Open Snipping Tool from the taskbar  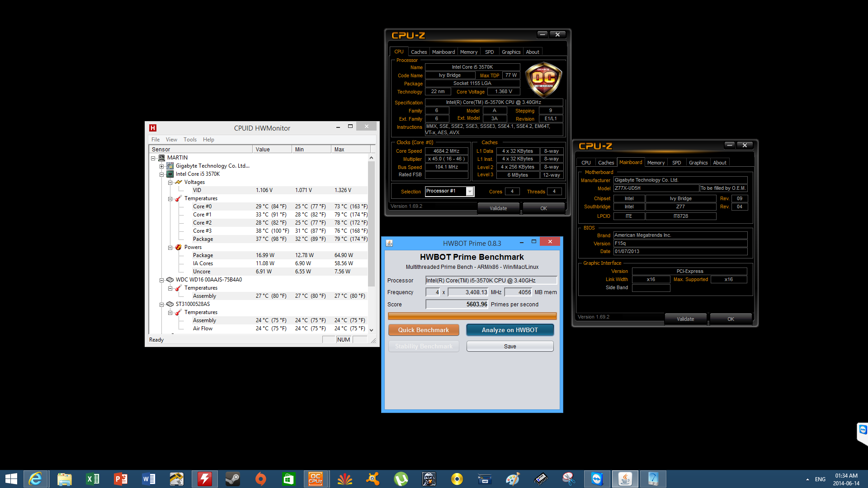pos(569,479)
